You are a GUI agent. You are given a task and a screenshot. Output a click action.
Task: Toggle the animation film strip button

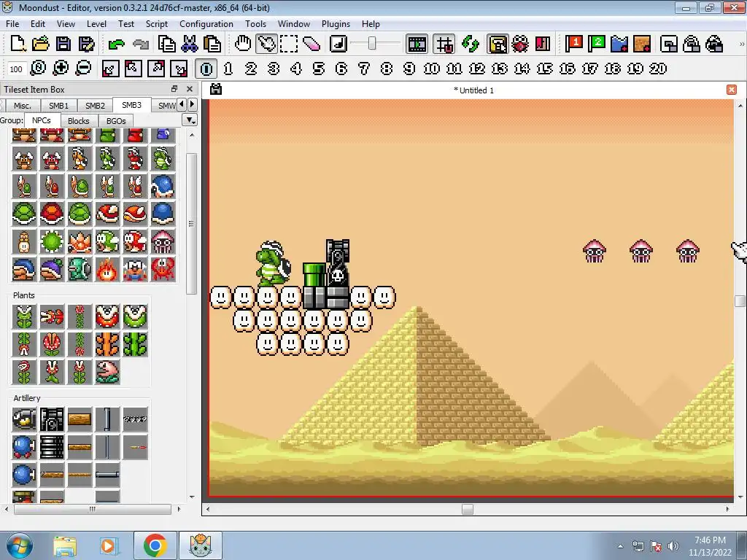pyautogui.click(x=417, y=44)
